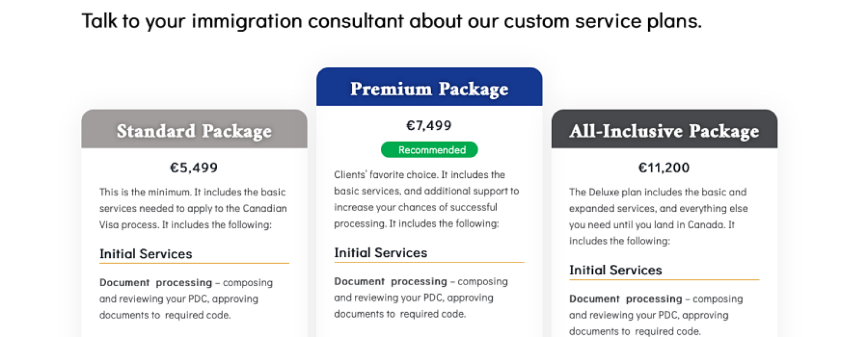Click Initial Services heading in Premium Package
Viewport: 868px width, 337px height.
click(380, 253)
